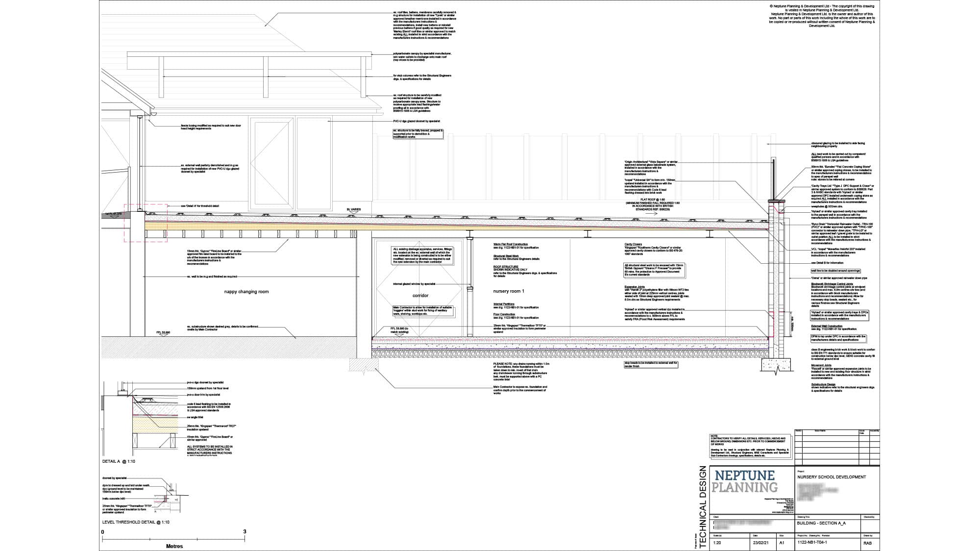980x551 pixels.
Task: Click the 'corridor' room label
Action: 420,296
